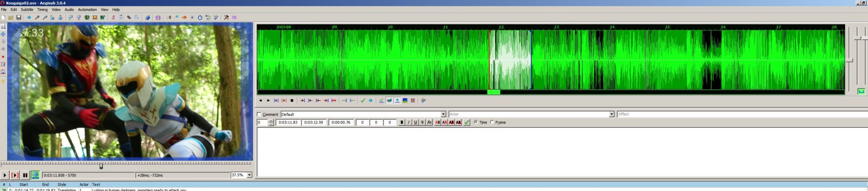The image size is (868, 191).
Task: Set shadow color (fourth AB button)
Action: tap(458, 122)
